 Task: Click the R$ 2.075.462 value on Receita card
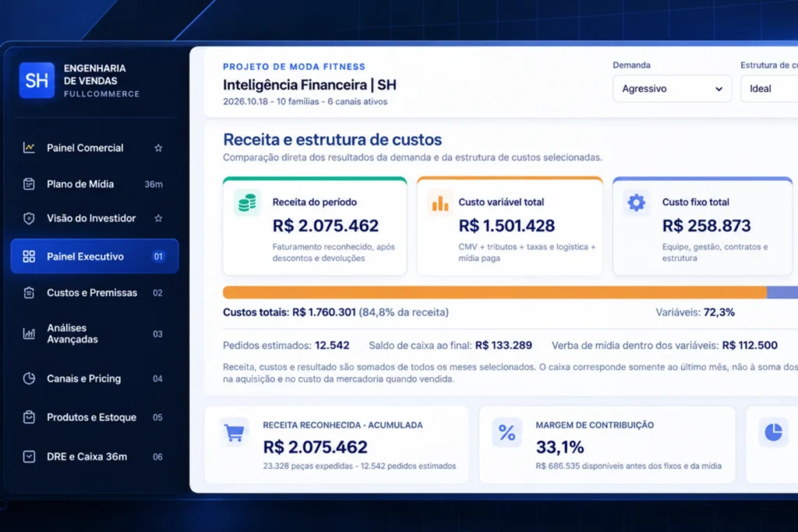[326, 226]
